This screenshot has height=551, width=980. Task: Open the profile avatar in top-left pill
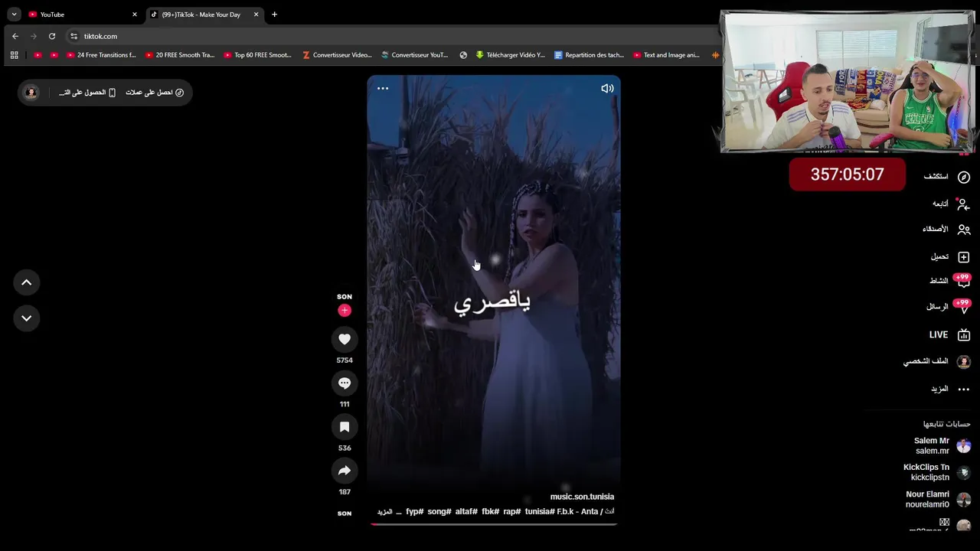coord(31,93)
